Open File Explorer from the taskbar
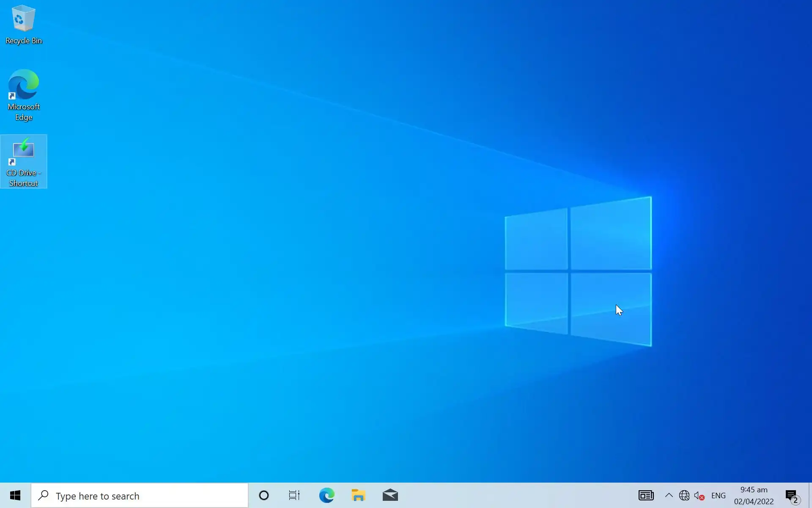The width and height of the screenshot is (812, 508). [358, 495]
